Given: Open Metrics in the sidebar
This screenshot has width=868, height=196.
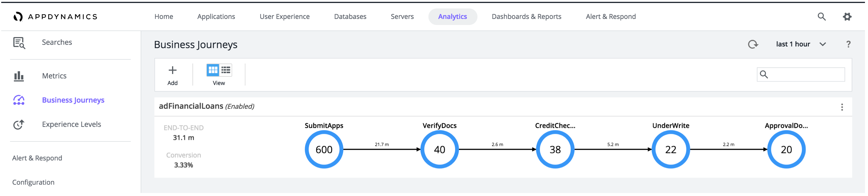Looking at the screenshot, I should tap(55, 76).
